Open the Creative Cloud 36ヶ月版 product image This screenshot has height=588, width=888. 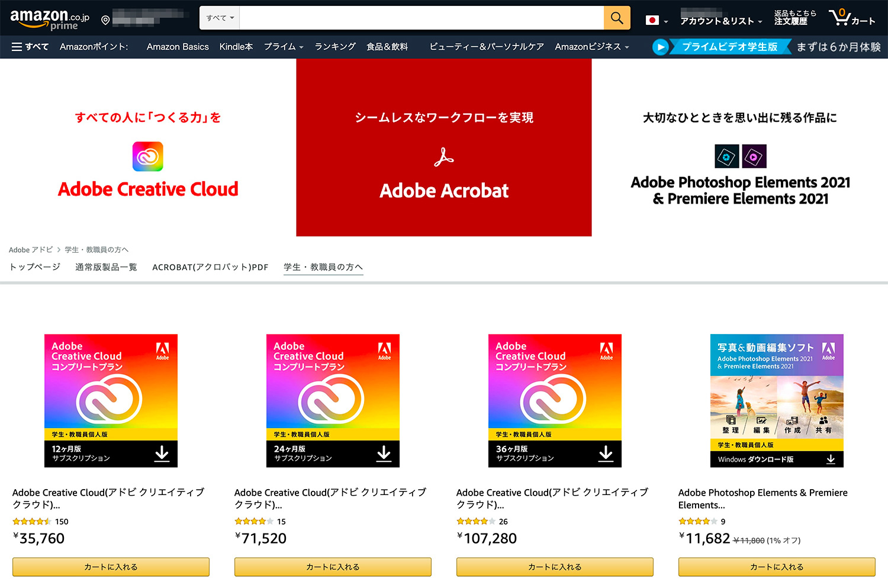555,401
